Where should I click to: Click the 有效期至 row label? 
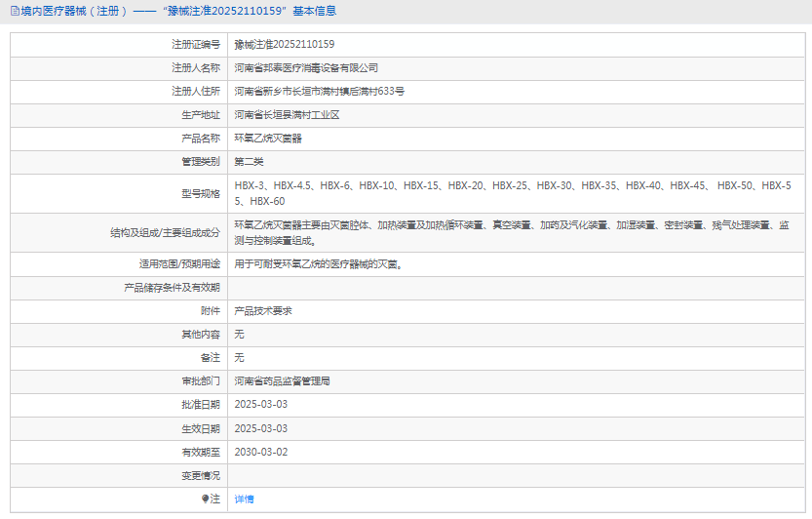(x=201, y=452)
